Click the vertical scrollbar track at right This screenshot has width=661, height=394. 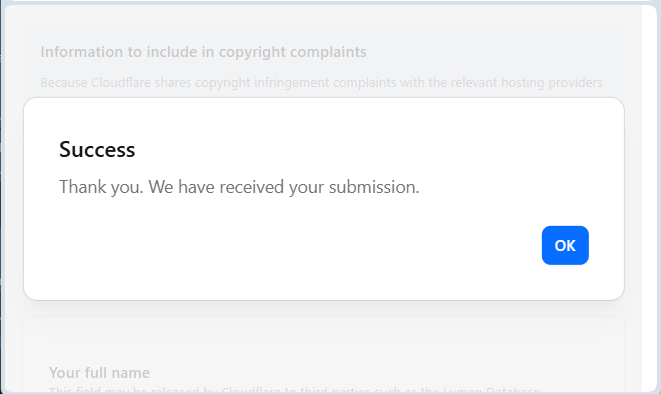click(x=649, y=198)
